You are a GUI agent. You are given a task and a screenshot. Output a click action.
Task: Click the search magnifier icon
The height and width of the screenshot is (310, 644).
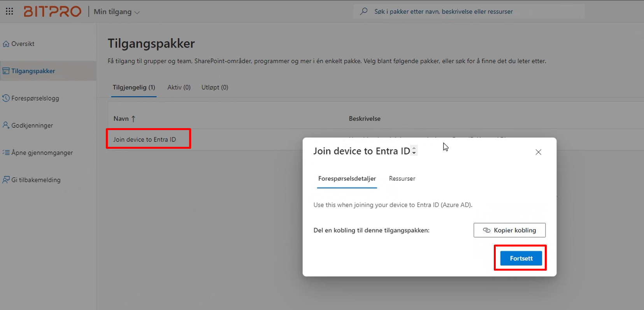coord(364,11)
